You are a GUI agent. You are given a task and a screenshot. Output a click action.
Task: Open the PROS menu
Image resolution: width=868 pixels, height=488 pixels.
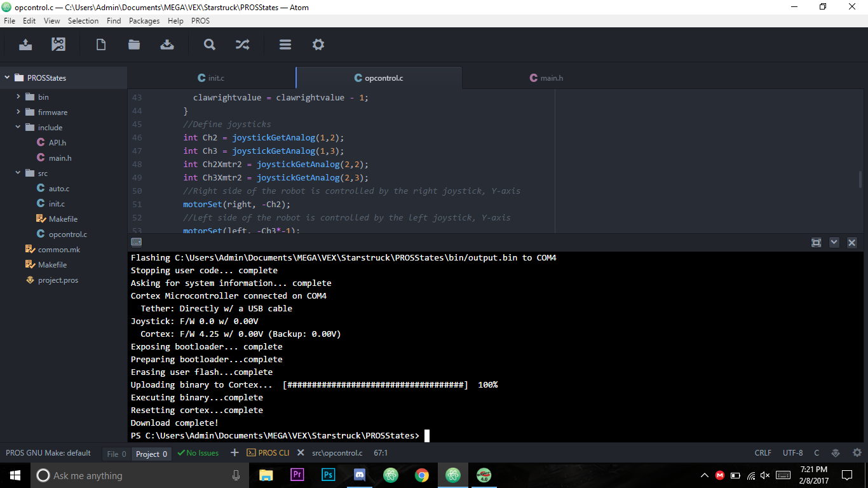(200, 20)
